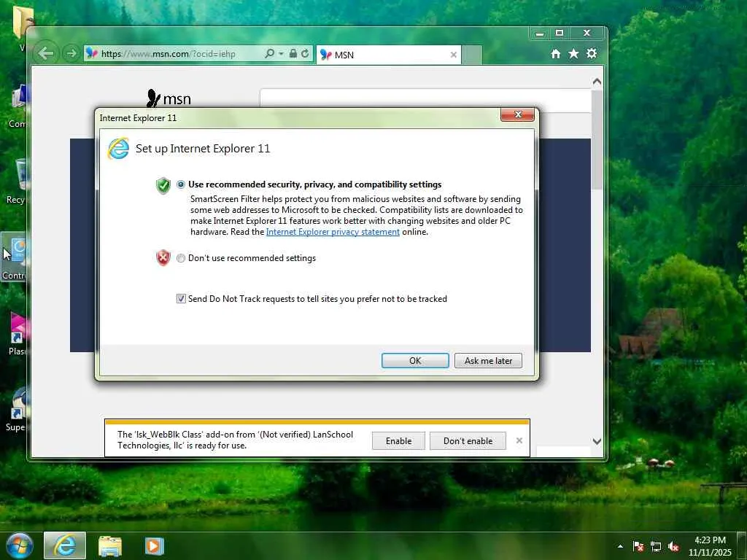Refresh the page with the reload icon

305,53
